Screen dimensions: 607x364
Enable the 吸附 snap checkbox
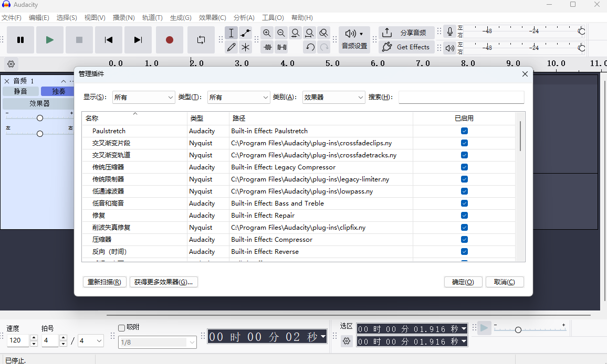pyautogui.click(x=122, y=328)
